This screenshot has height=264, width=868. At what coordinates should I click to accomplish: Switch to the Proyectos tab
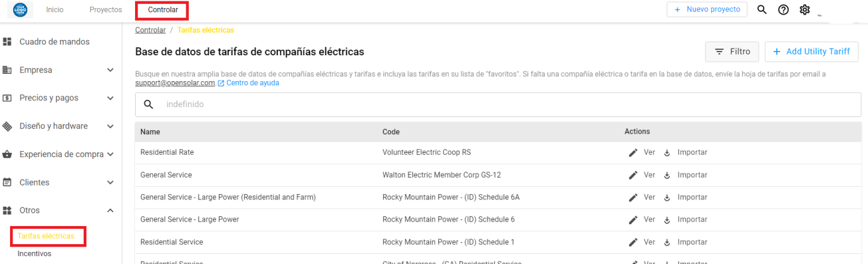(106, 10)
